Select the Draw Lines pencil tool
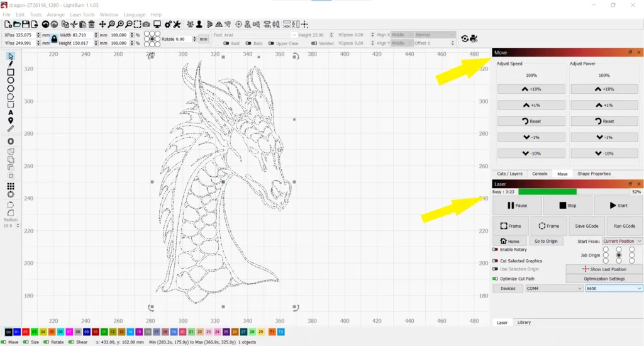644x346 pixels. [11, 64]
